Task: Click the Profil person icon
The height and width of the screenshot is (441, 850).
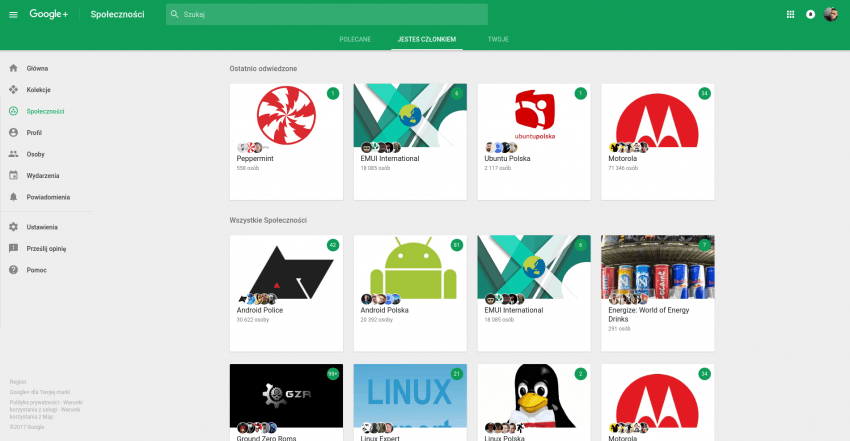Action: [14, 132]
